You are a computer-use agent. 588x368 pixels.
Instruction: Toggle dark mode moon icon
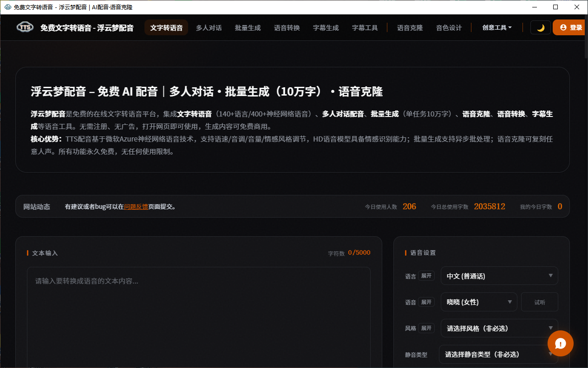(541, 27)
